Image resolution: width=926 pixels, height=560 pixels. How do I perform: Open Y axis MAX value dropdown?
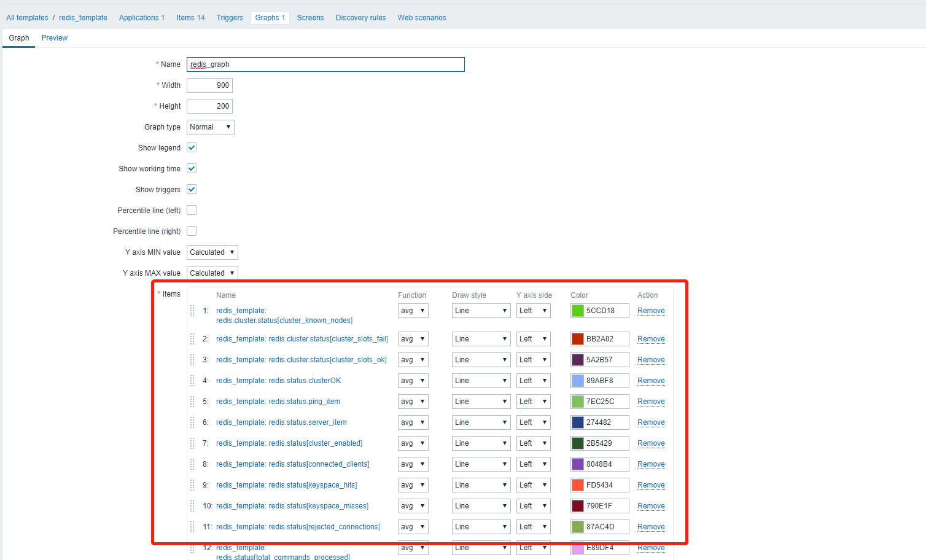click(x=212, y=273)
